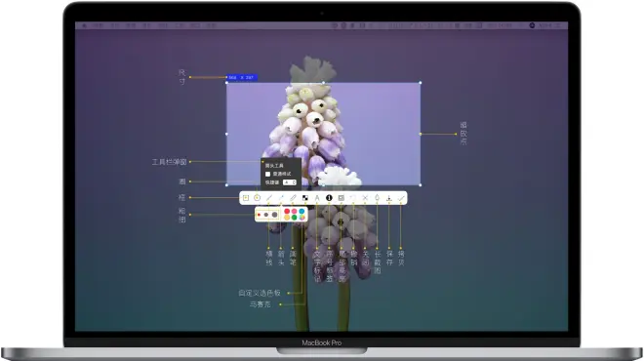
Task: Activate the mosaic checkerboard tool
Action: (305, 198)
